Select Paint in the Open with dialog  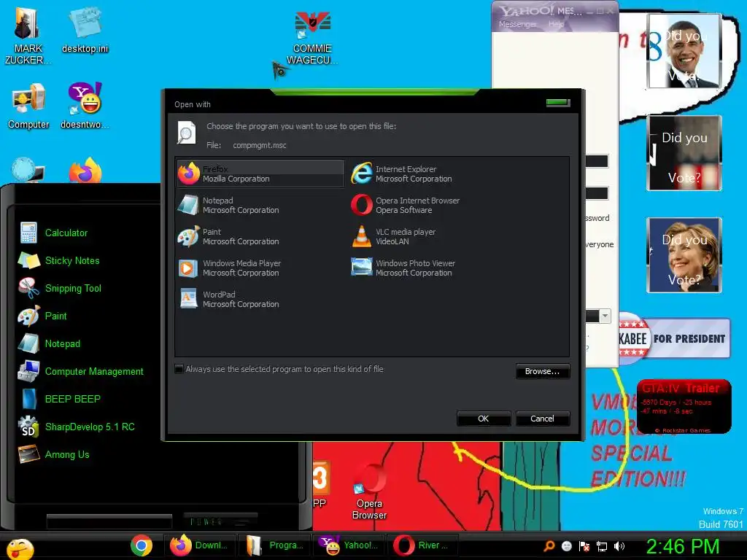[228, 237]
